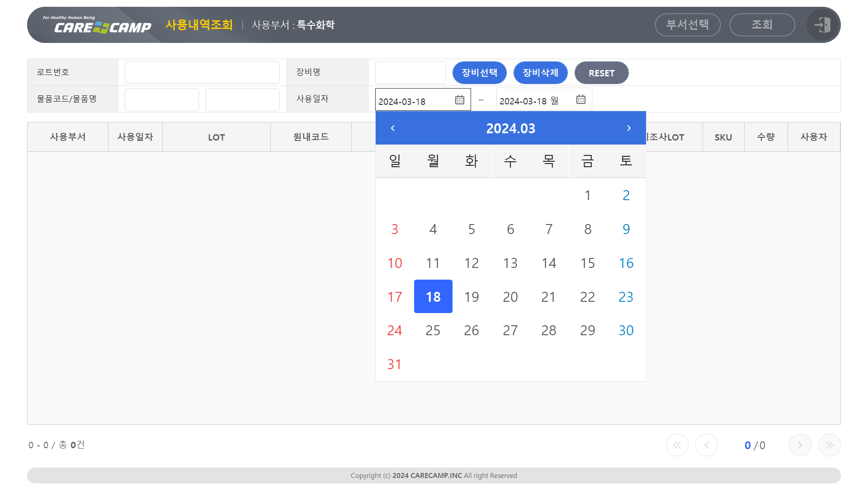Screen dimensions: 868x487
Task: Select day 22 in the calendar
Action: point(588,297)
